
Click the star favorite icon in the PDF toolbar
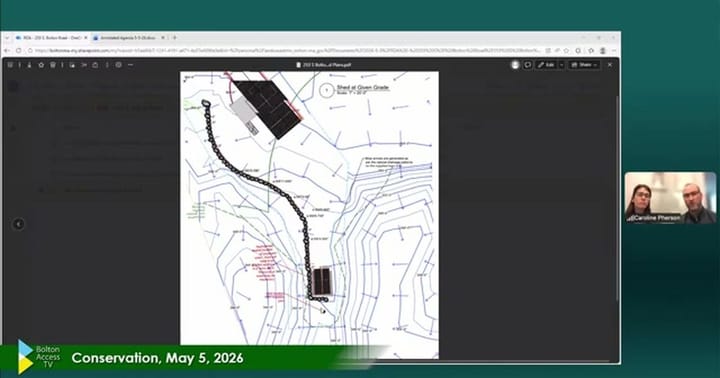pos(41,65)
